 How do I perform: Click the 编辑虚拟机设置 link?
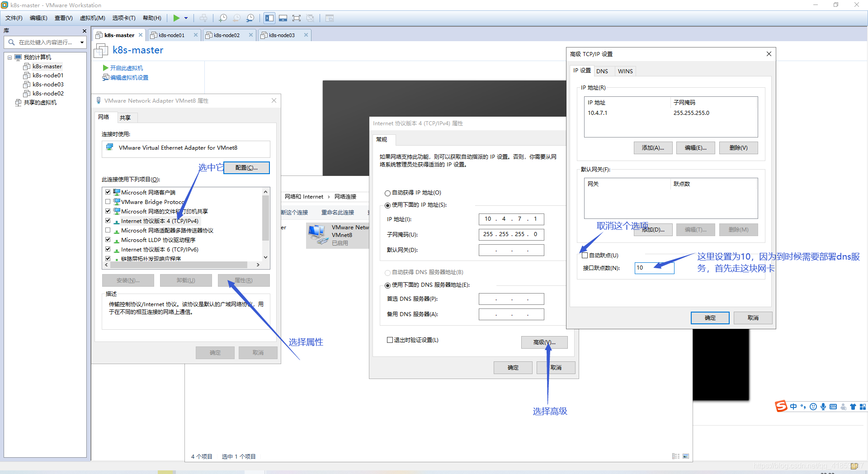(x=129, y=78)
